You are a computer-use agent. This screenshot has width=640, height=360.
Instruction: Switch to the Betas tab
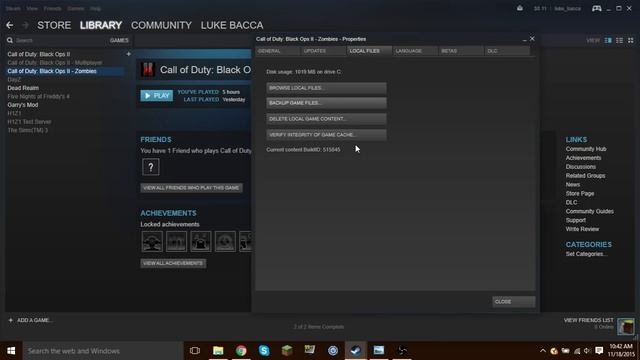point(460,51)
